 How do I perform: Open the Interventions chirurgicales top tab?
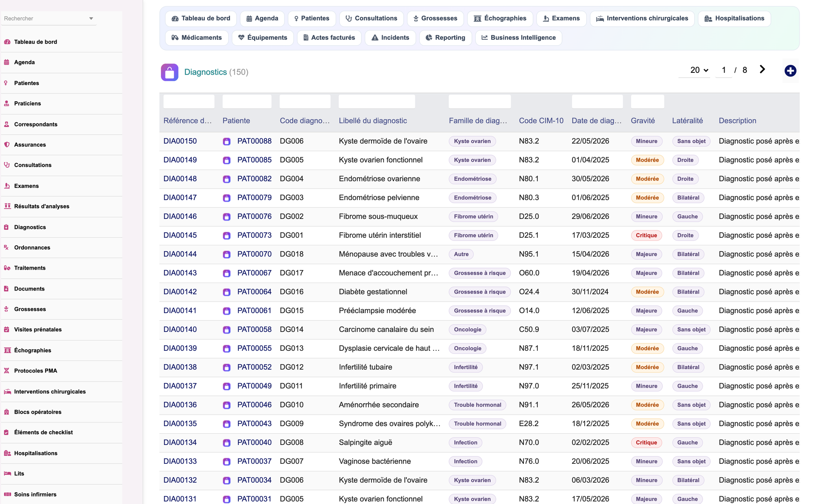[x=642, y=18]
